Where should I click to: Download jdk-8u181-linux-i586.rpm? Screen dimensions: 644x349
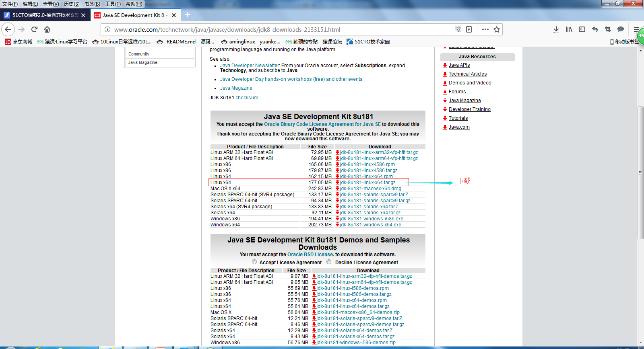pyautogui.click(x=367, y=164)
